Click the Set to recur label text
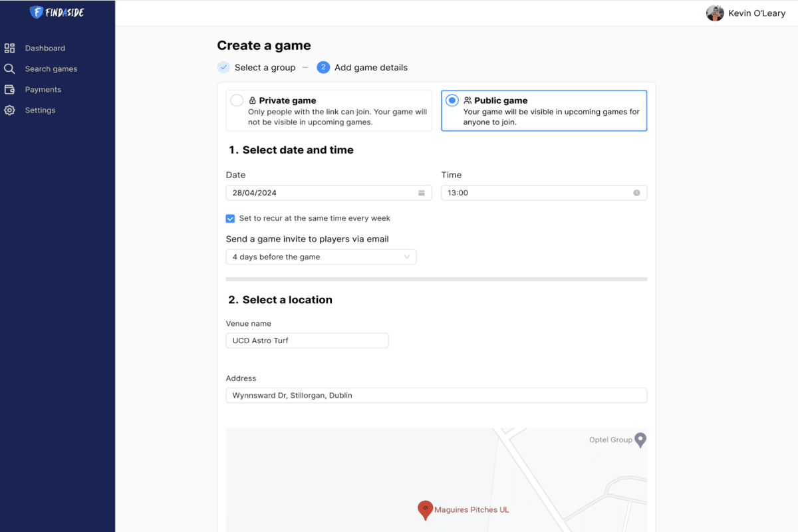This screenshot has height=532, width=798. pos(315,218)
